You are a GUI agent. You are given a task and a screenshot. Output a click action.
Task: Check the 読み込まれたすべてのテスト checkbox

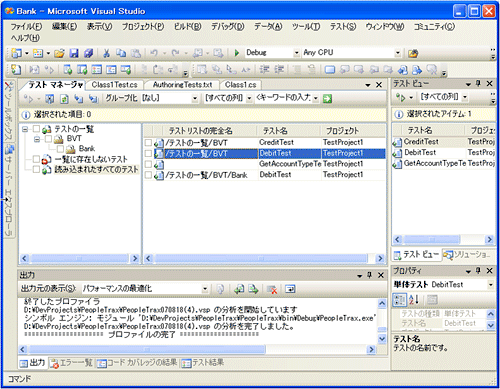click(36, 170)
